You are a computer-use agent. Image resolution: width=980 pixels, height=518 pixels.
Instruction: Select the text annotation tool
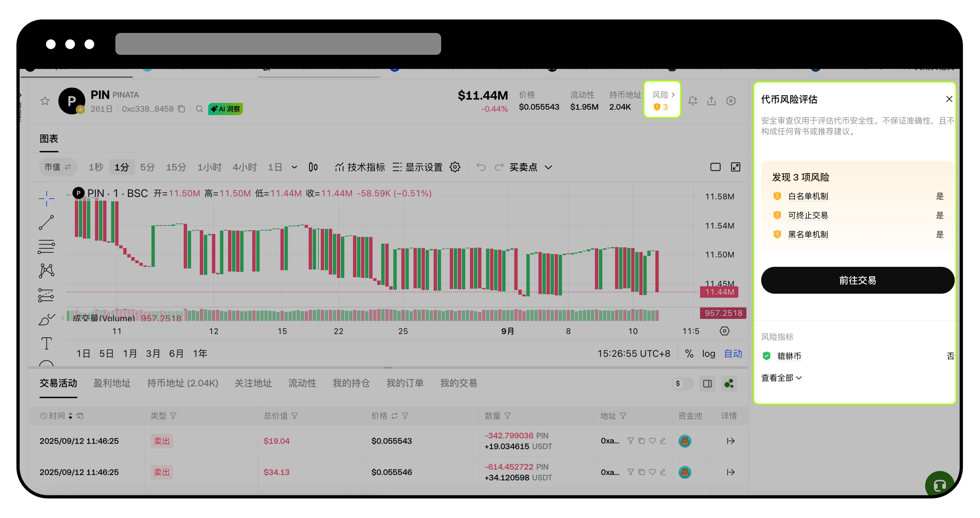tap(46, 343)
